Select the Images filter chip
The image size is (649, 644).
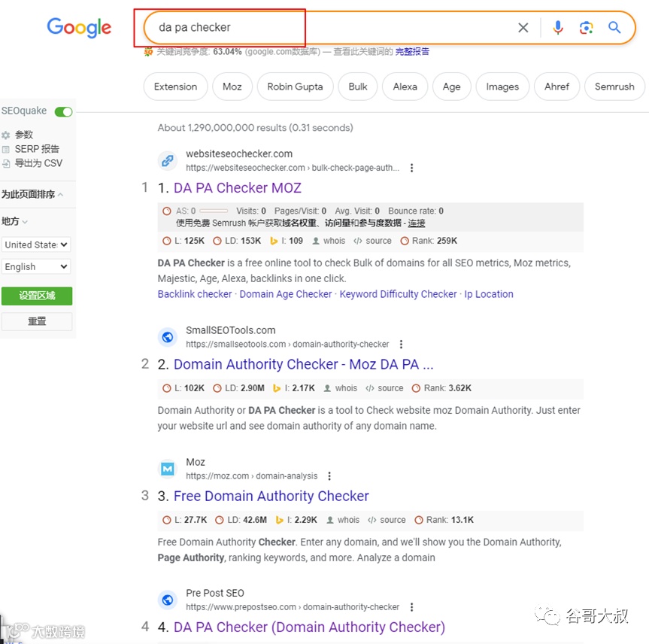[x=502, y=87]
